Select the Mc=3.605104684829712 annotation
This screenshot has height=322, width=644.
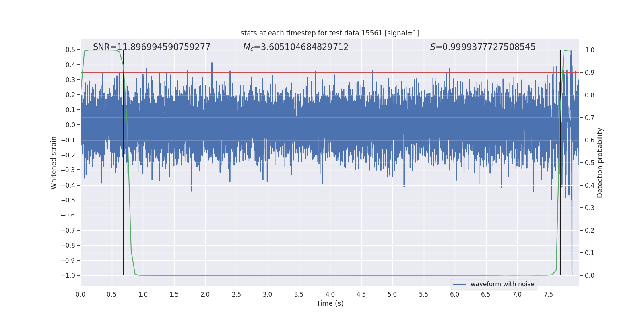[296, 47]
